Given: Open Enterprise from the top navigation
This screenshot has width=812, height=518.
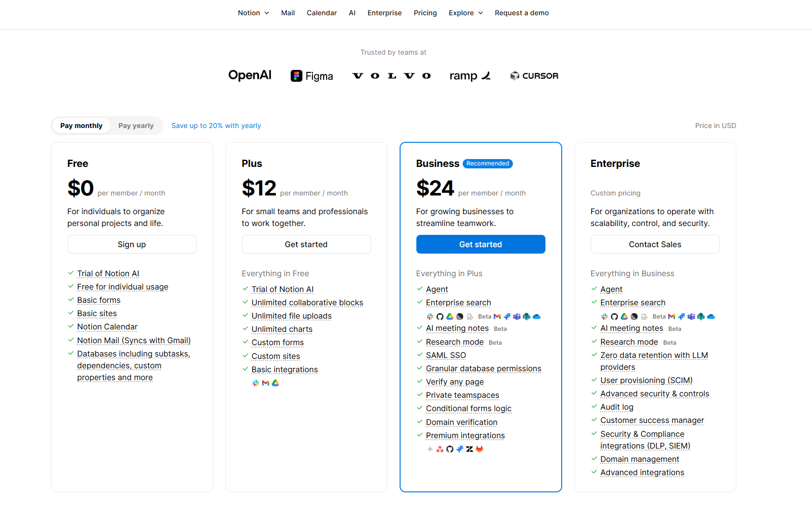Looking at the screenshot, I should coord(384,13).
